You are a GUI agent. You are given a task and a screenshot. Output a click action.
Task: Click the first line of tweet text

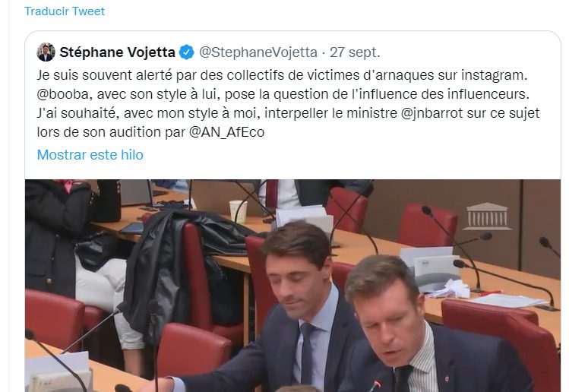(282, 75)
